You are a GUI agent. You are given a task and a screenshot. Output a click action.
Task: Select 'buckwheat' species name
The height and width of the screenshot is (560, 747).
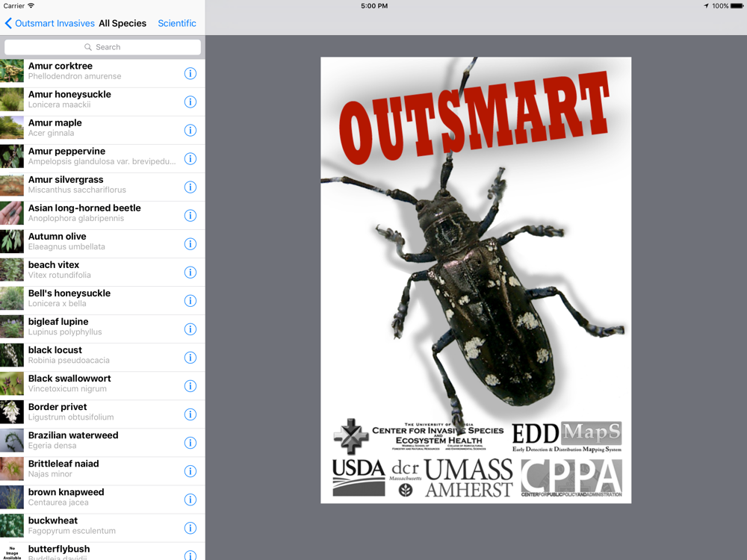pos(53,520)
